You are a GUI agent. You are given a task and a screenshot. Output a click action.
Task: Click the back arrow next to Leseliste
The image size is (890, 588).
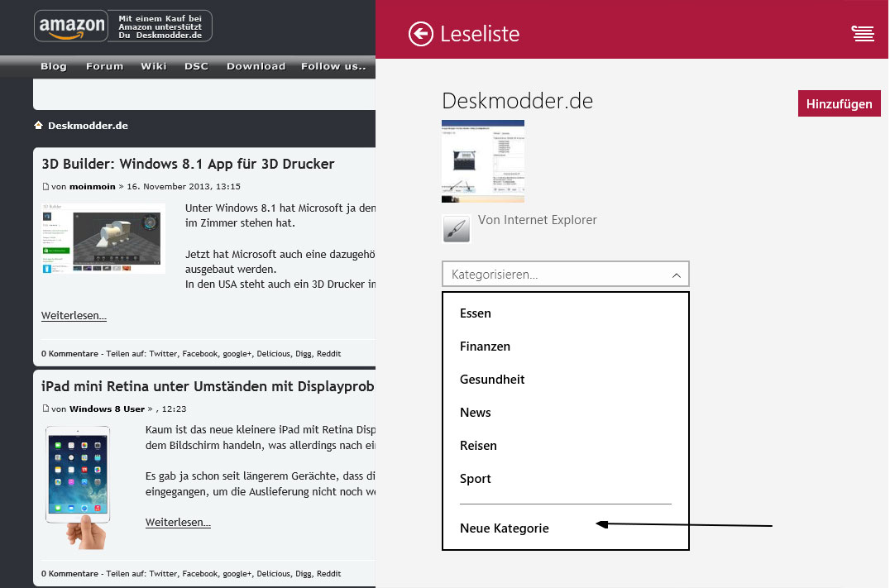click(420, 34)
